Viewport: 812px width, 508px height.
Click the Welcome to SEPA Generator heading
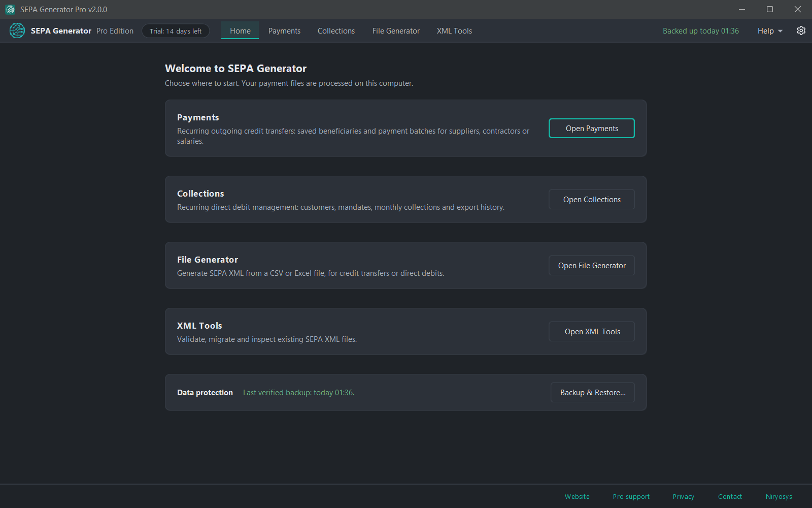[235, 69]
